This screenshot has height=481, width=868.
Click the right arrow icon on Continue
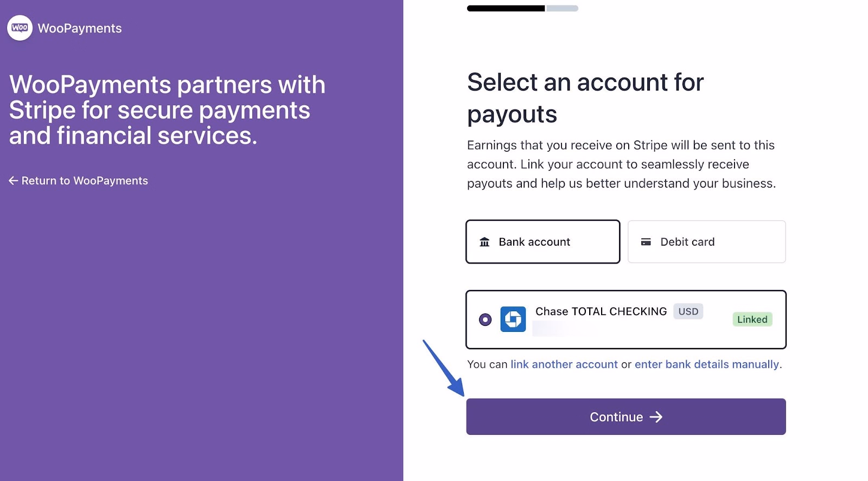pyautogui.click(x=656, y=417)
